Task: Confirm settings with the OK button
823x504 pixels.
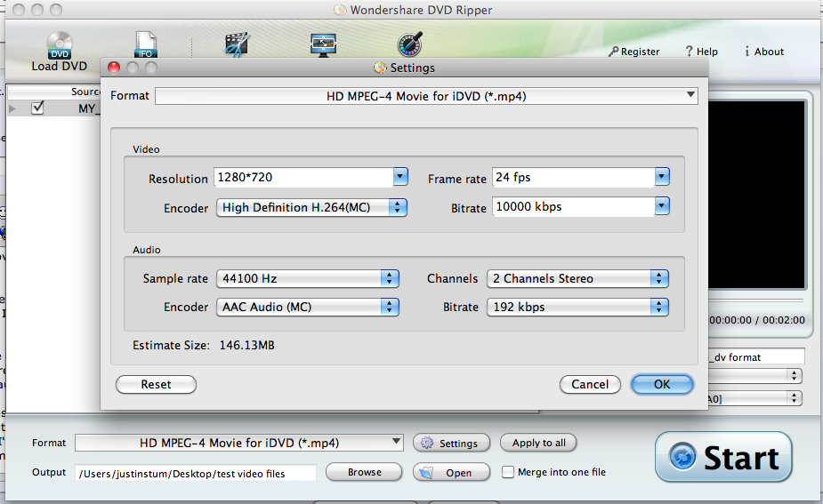Action: point(662,384)
